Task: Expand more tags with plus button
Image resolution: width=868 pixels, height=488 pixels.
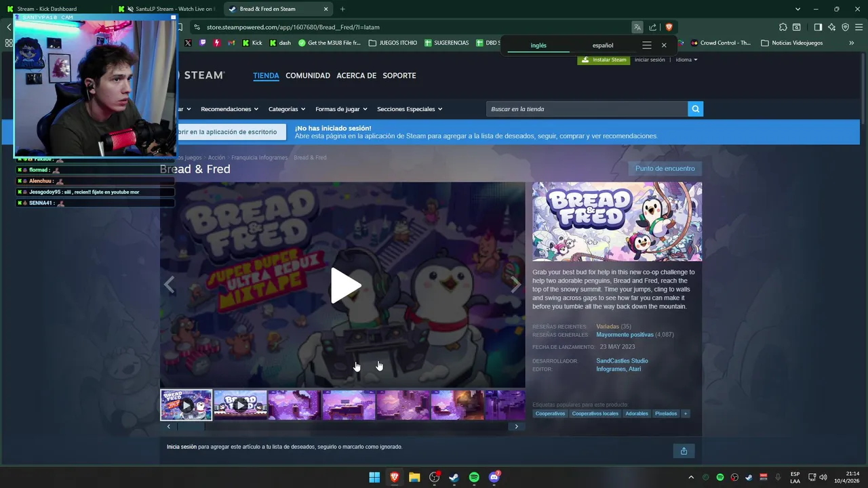Action: (x=686, y=413)
